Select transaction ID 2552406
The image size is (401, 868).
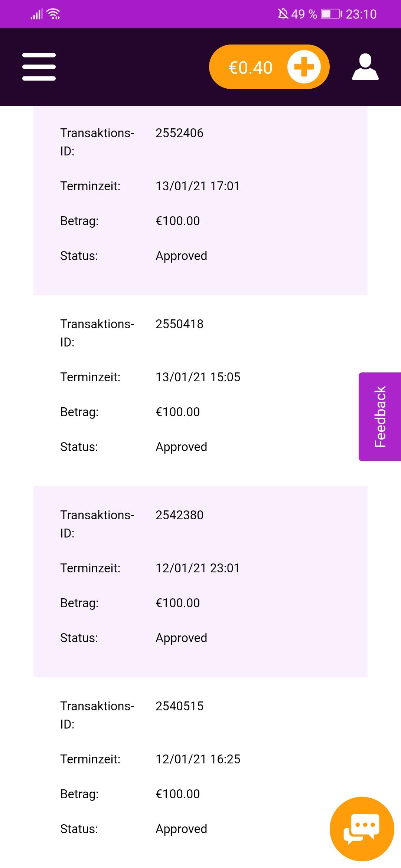coord(179,133)
